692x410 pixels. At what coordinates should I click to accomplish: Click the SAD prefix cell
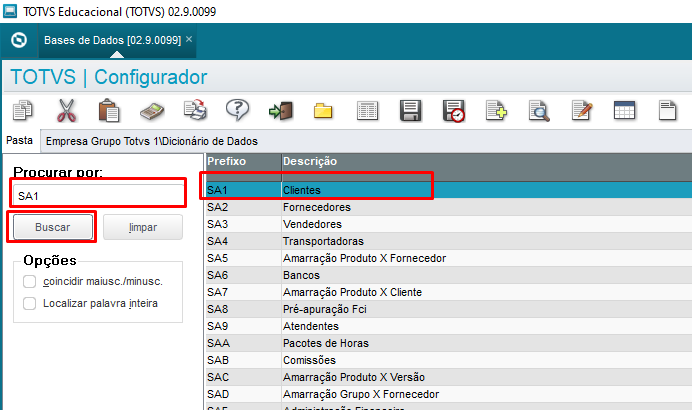pyautogui.click(x=243, y=394)
